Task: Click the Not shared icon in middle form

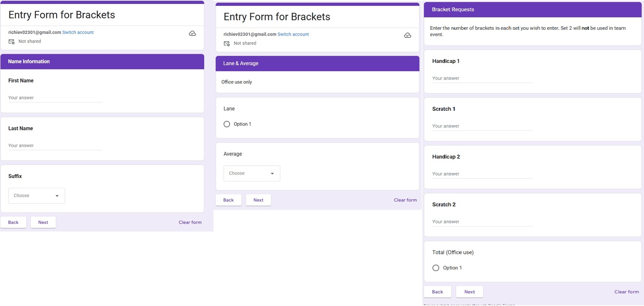Action: tap(227, 43)
